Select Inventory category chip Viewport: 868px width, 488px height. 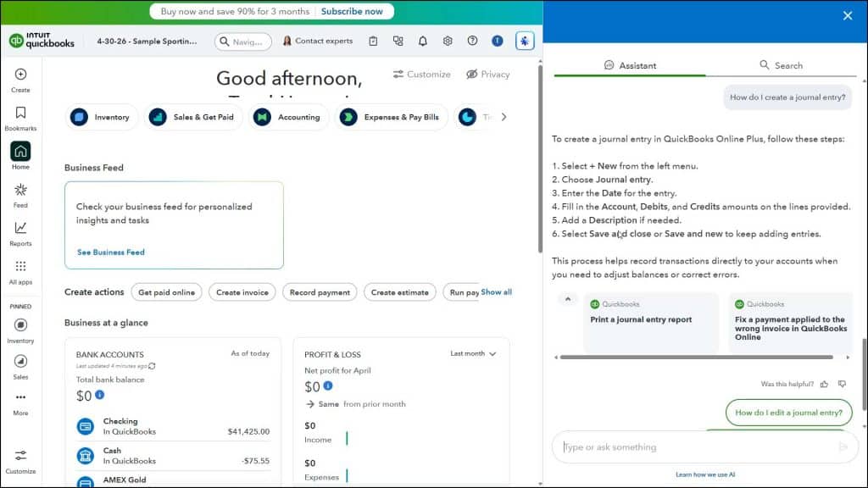(102, 117)
